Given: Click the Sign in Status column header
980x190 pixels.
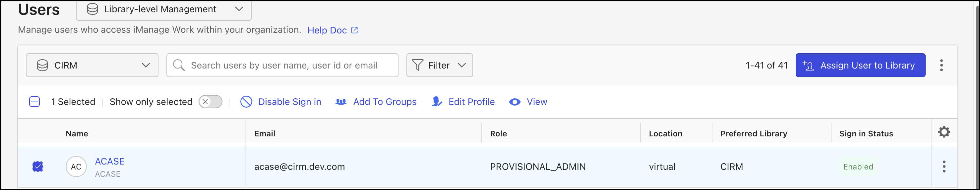Looking at the screenshot, I should click(866, 134).
